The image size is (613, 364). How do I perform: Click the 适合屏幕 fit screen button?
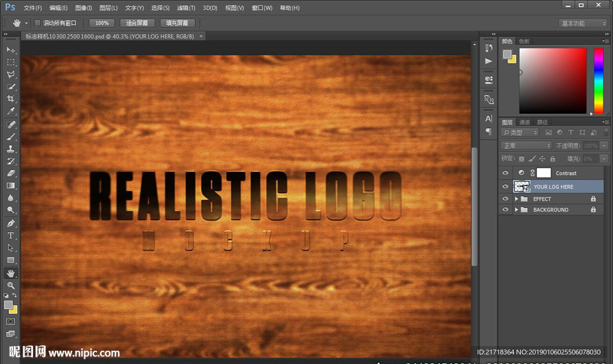point(137,23)
